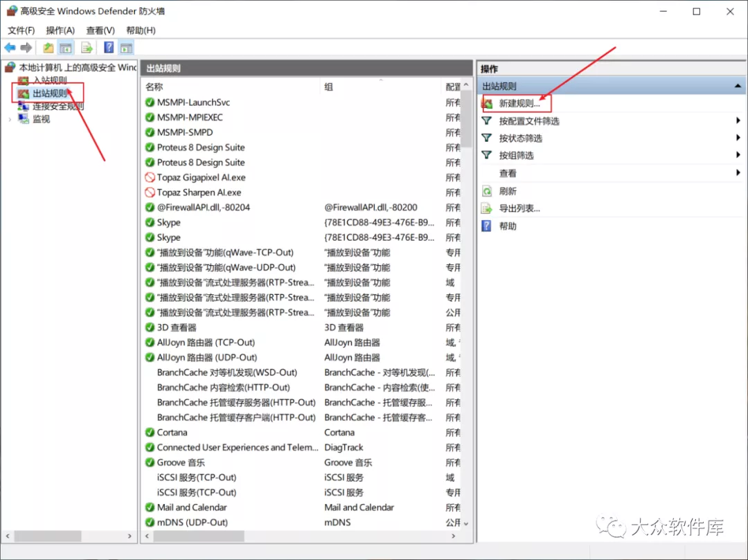Open the 操作(A) menu

60,30
